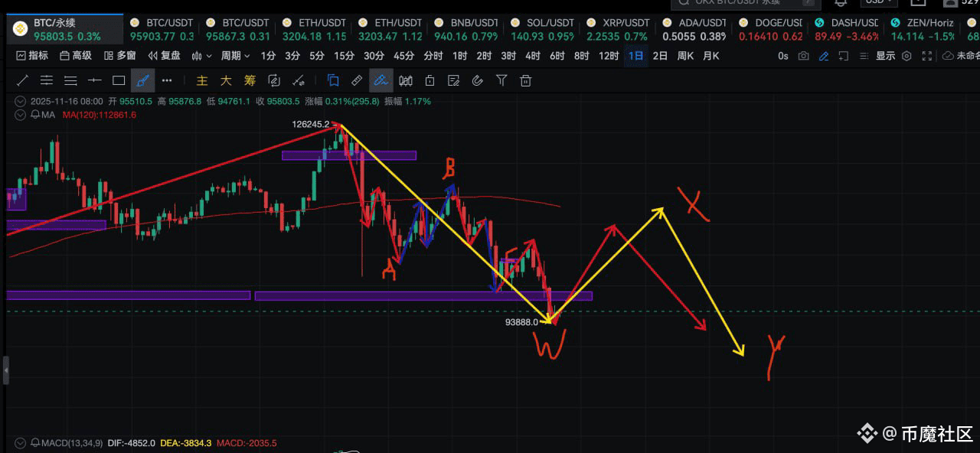Switch to the 周K timeframe
The width and height of the screenshot is (980, 453).
684,55
